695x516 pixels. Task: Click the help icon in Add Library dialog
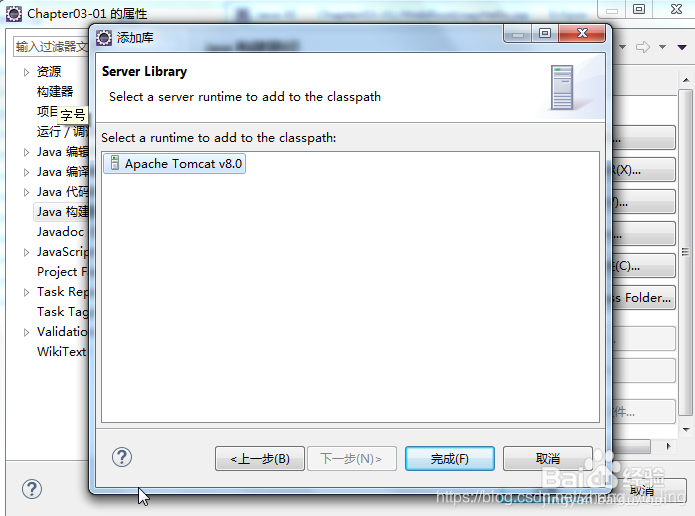click(x=121, y=457)
